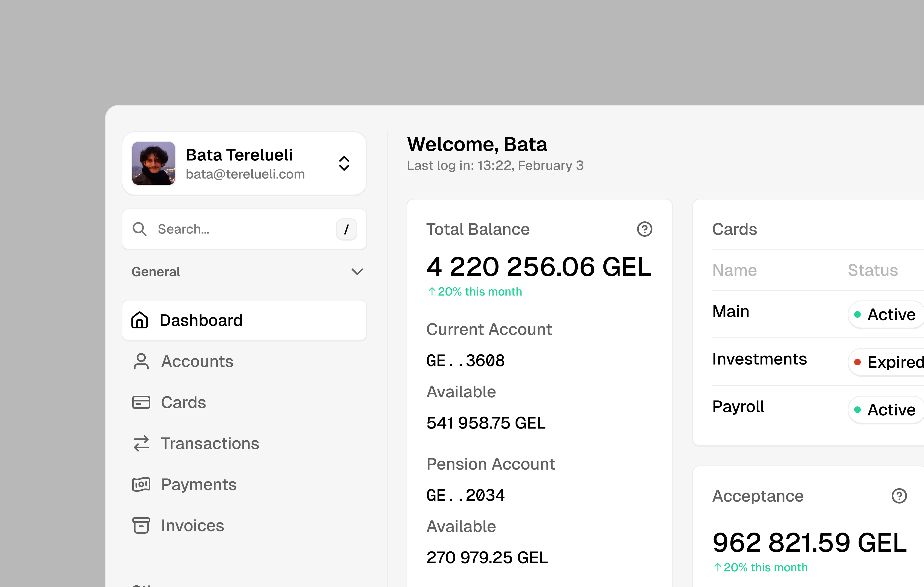Click account number GE..2034

pyautogui.click(x=465, y=495)
